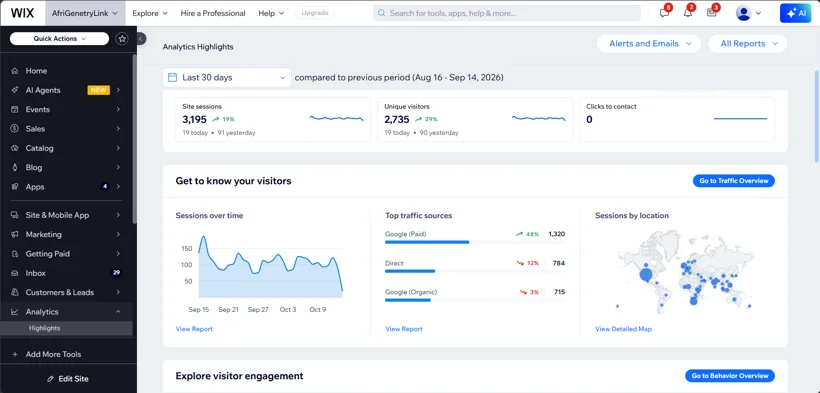Screen dimensions: 820x393
Task: Click the page vertical scrollbar
Action: tap(817, 117)
